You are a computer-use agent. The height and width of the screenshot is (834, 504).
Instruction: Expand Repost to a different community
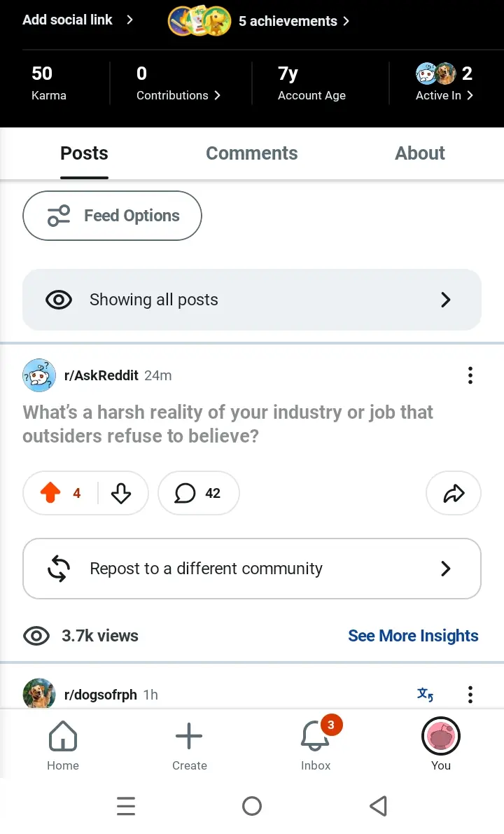(x=252, y=569)
